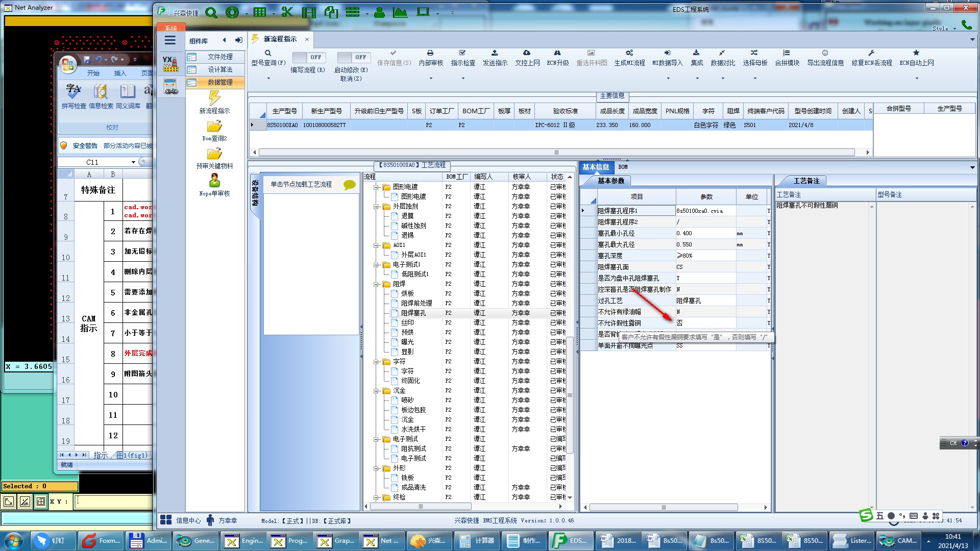The height and width of the screenshot is (551, 980).
Task: Collapse the 图形电镀 tree folder
Action: [x=376, y=187]
